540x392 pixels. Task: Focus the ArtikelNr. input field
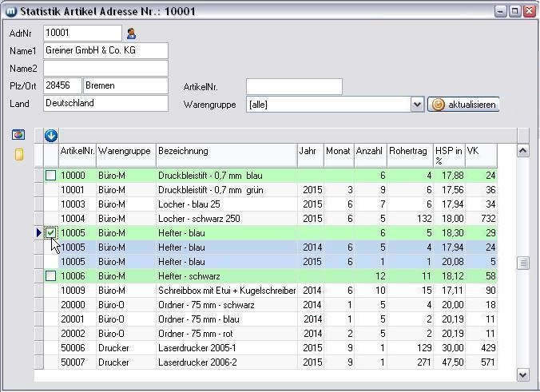click(294, 86)
